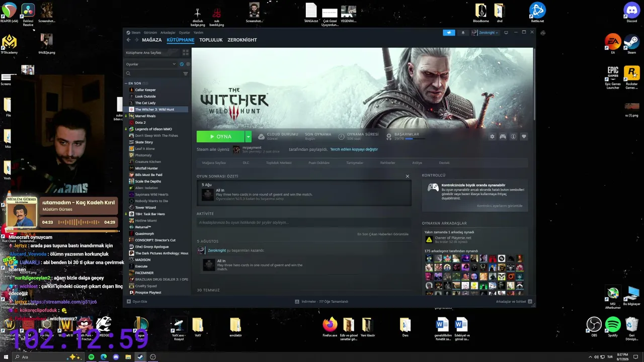Screen dimensions: 644x362
Task: Click the Windows Start button
Action: click(6, 357)
